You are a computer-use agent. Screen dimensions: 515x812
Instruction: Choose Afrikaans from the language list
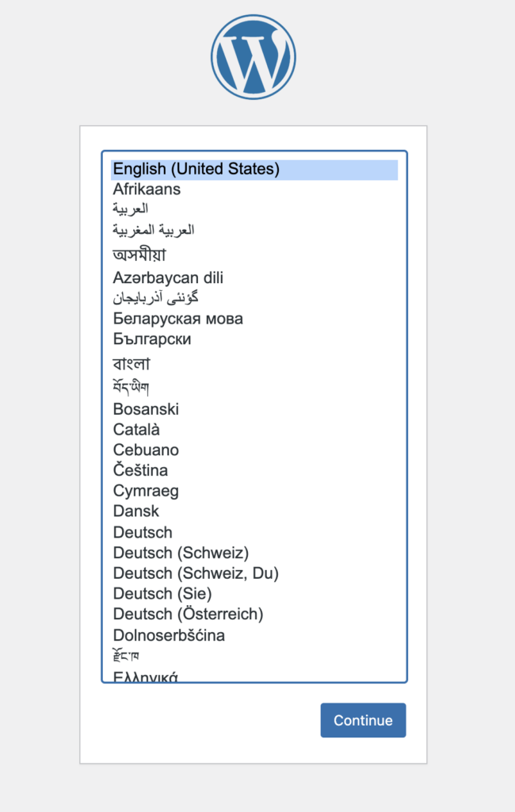147,190
